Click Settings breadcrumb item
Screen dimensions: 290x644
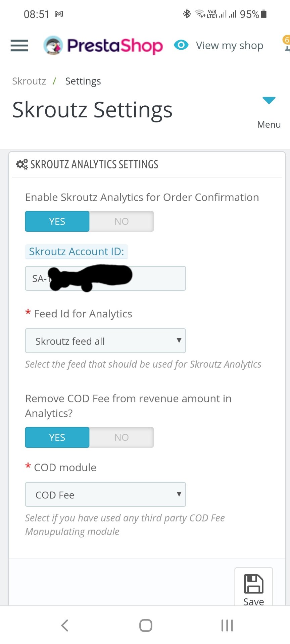83,81
